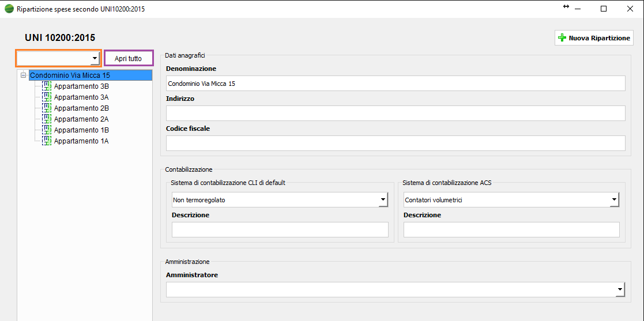Select the Appartamento 2A label in the tree

point(81,119)
